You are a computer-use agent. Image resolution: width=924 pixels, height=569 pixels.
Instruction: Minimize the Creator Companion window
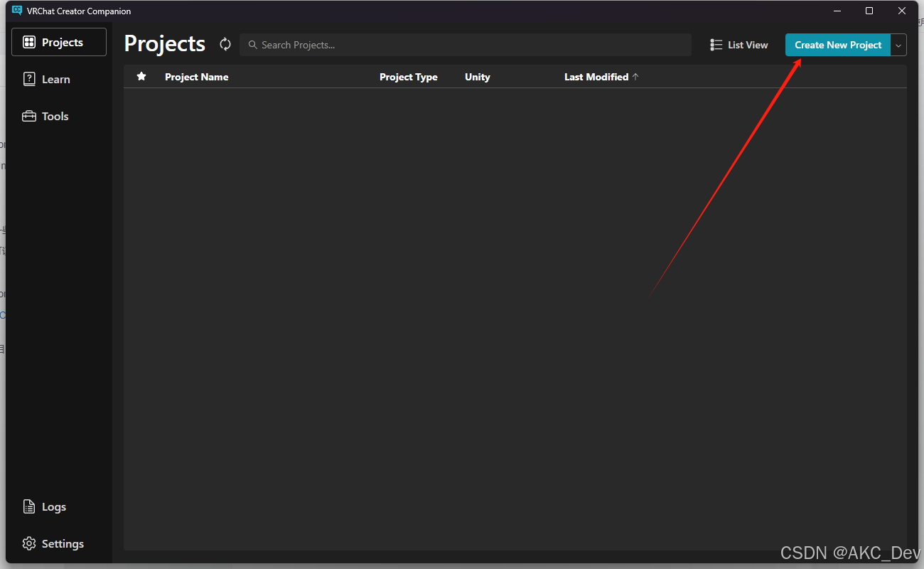click(x=837, y=11)
